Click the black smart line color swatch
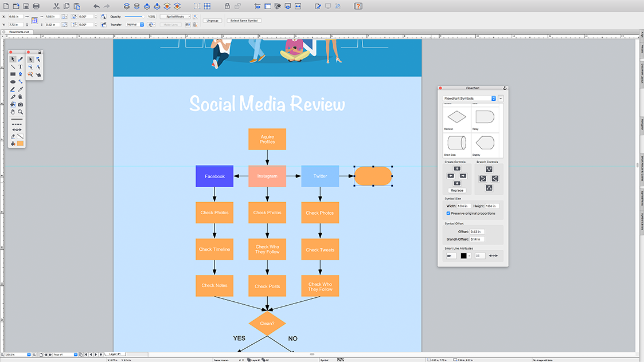Screen dimensions: 644x362 tap(463, 255)
